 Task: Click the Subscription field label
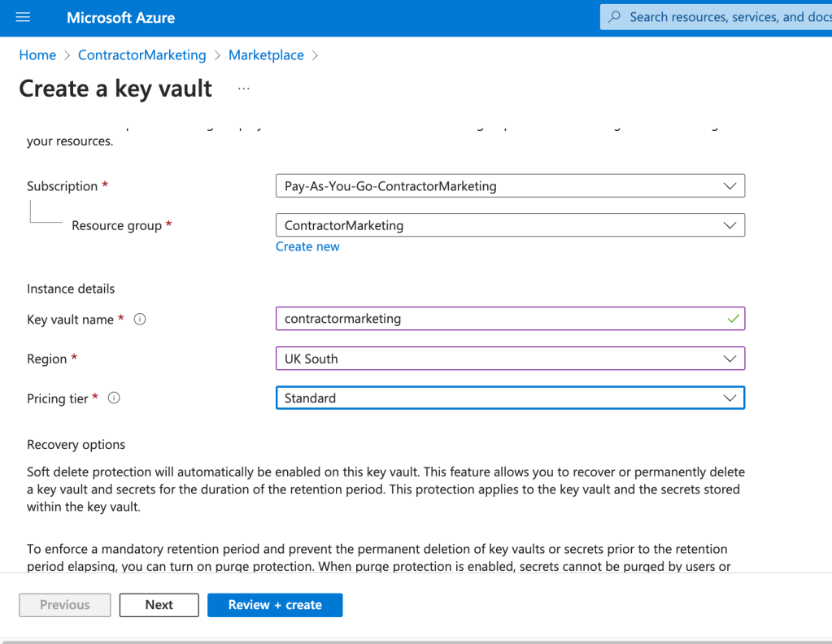coord(62,186)
